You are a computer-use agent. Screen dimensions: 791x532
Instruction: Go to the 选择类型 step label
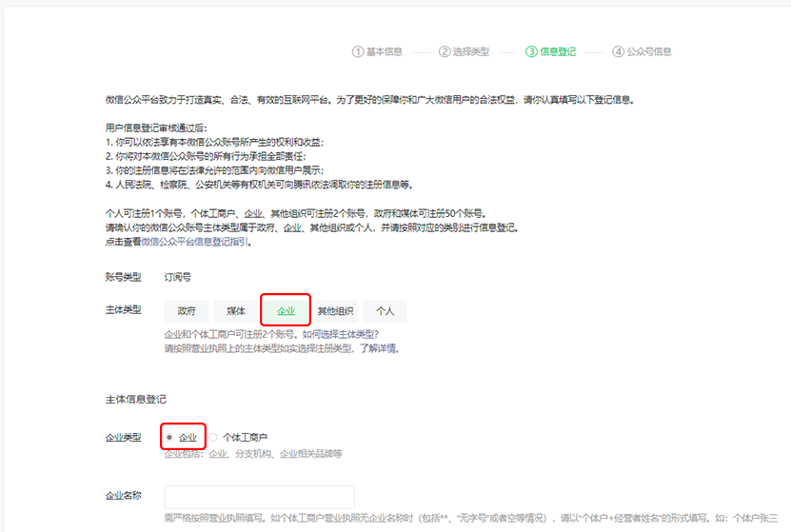[x=471, y=51]
